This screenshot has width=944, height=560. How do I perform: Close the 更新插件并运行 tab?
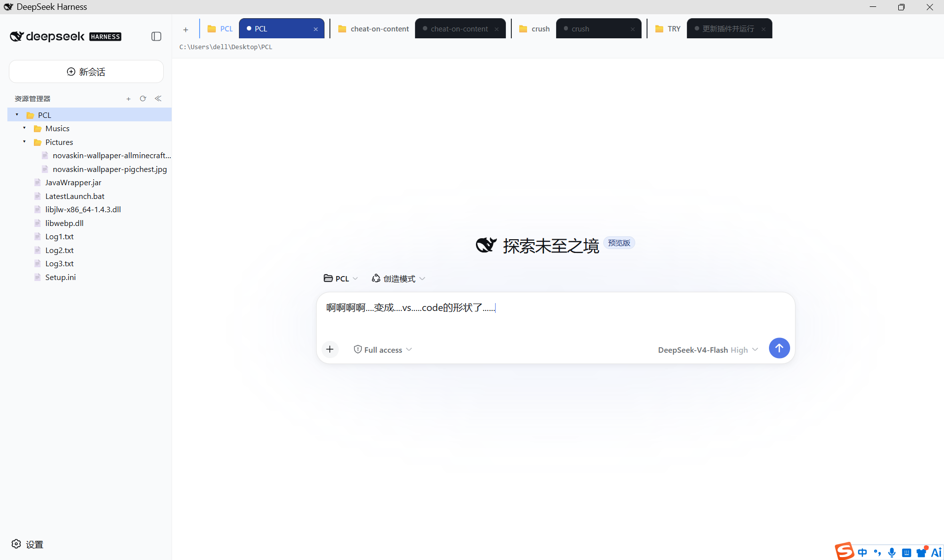(x=764, y=29)
